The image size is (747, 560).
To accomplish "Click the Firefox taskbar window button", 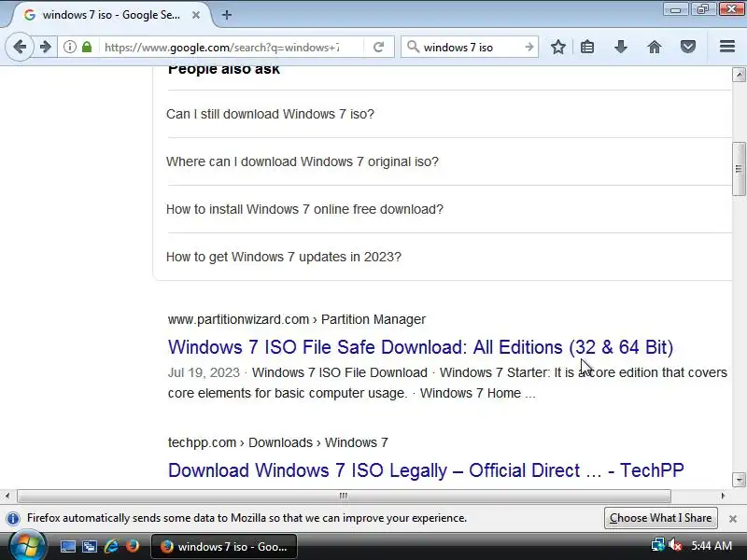I will click(x=224, y=547).
